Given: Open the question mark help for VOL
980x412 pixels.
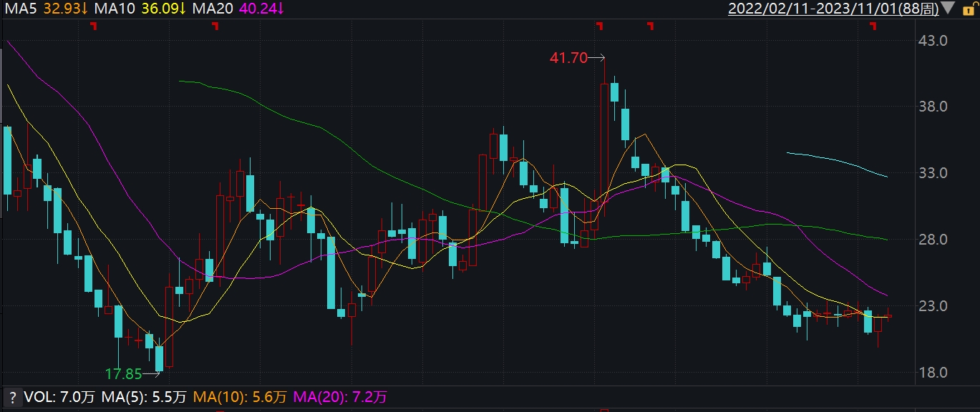Looking at the screenshot, I should [11, 396].
